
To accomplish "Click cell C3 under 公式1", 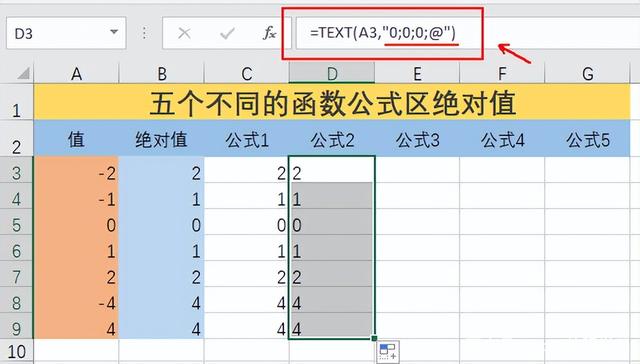I will click(x=247, y=169).
